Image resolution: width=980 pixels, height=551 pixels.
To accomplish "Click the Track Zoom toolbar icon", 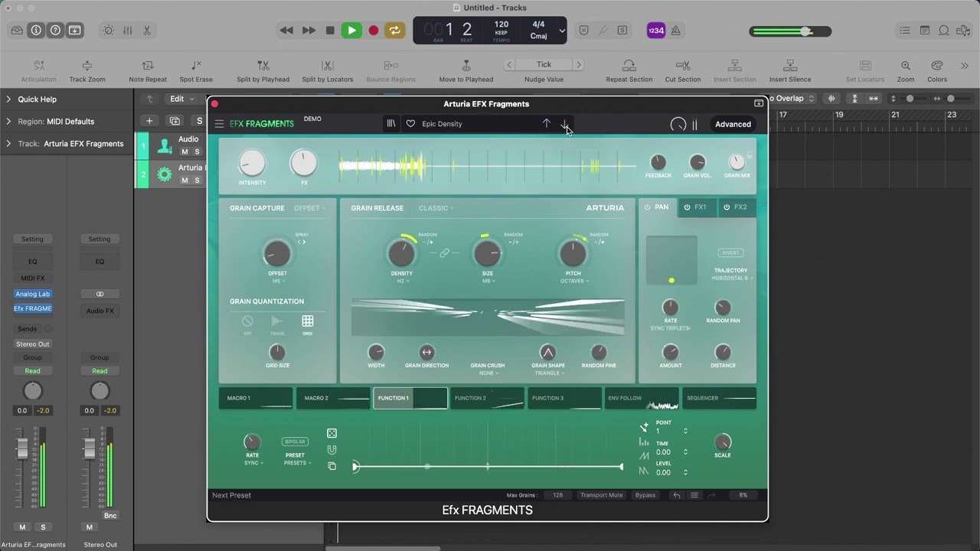I will (87, 66).
